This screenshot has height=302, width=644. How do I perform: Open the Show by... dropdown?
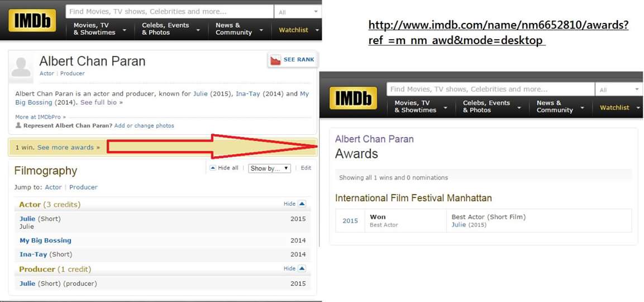pos(269,168)
